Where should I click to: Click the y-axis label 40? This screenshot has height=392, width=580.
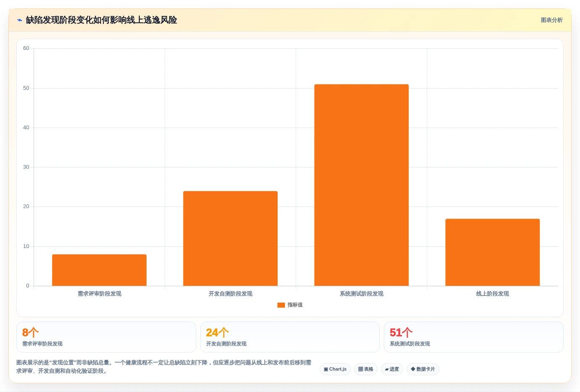pos(26,128)
